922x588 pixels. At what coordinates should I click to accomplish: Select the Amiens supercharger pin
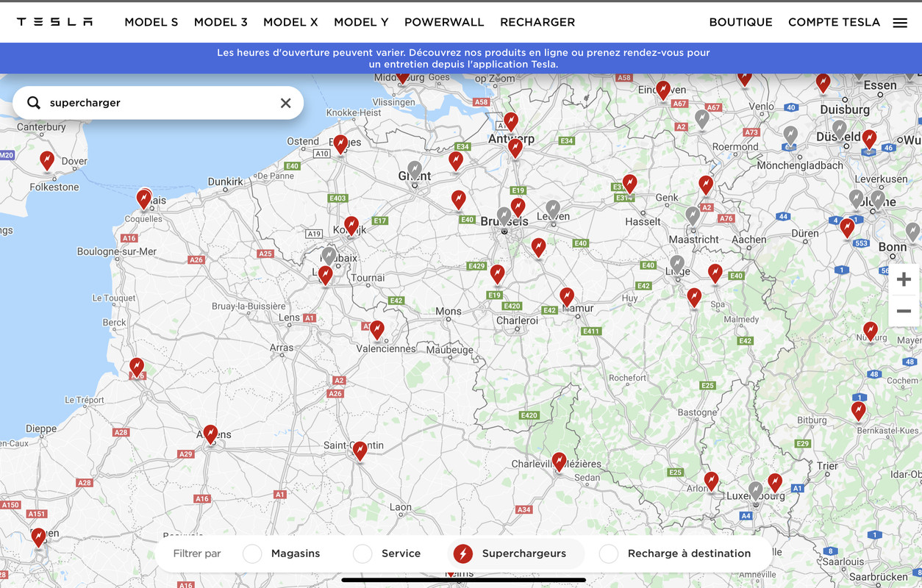(x=210, y=434)
